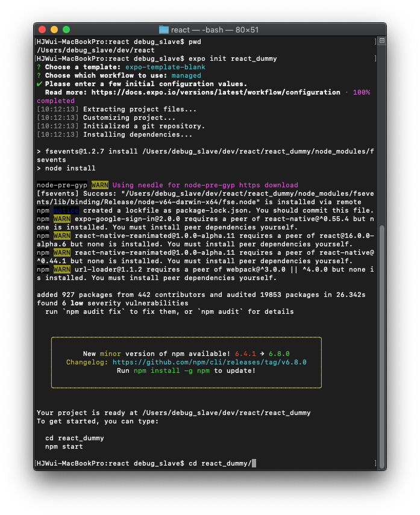Click the WARN badge for url-loader
The width and height of the screenshot is (420, 515).
click(x=62, y=269)
